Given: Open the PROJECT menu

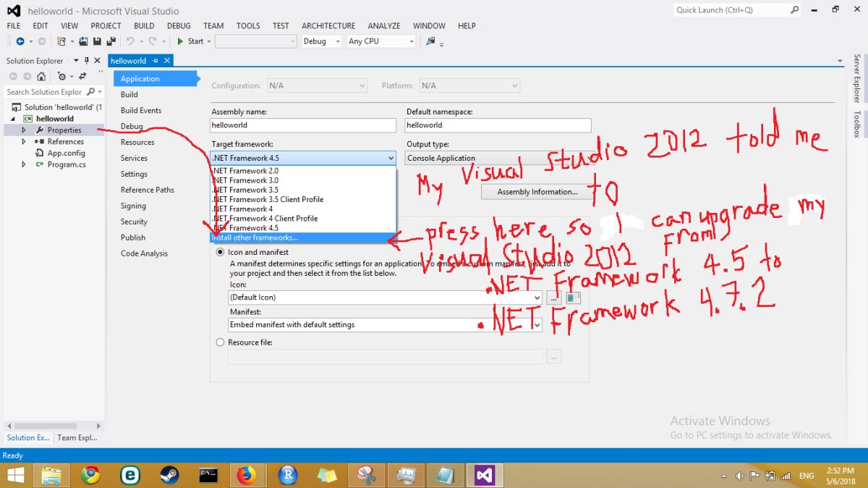Looking at the screenshot, I should point(106,25).
